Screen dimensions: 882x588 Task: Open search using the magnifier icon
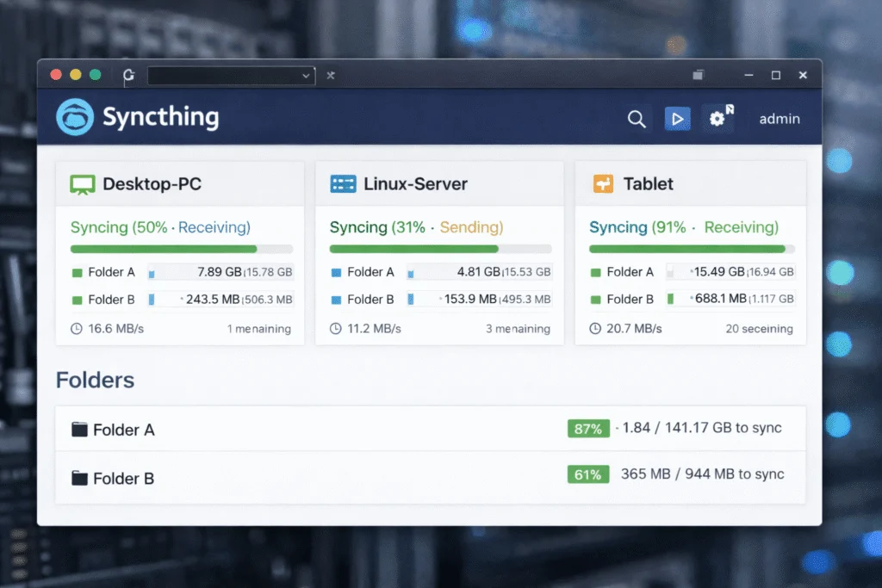[637, 119]
